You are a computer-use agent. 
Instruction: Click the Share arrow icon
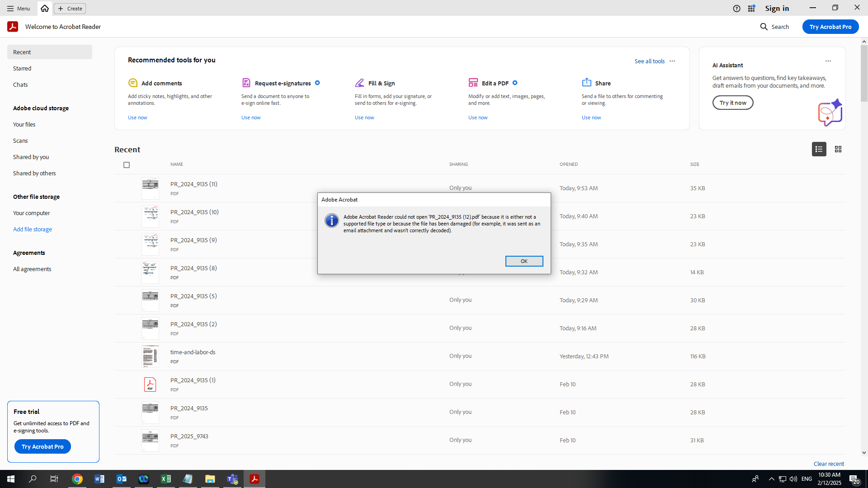pos(586,83)
